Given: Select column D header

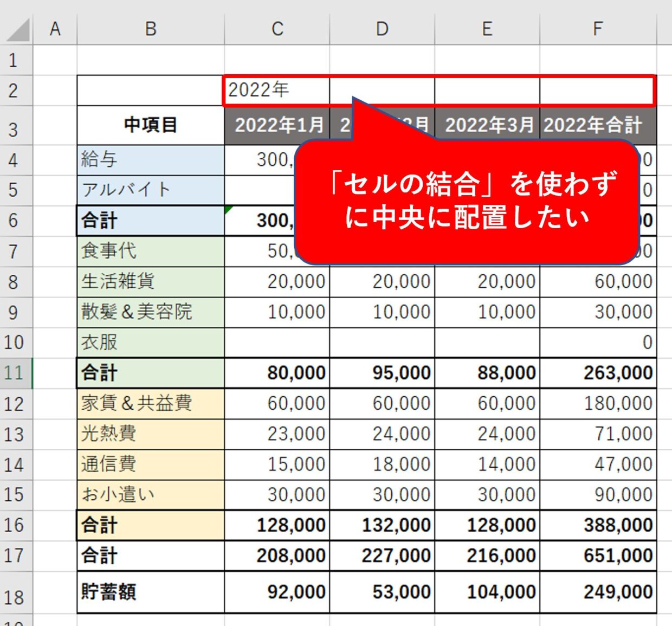Looking at the screenshot, I should 382,29.
